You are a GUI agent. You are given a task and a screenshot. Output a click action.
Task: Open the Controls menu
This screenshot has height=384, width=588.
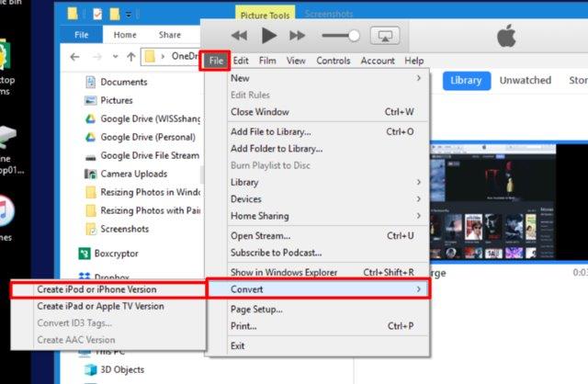pyautogui.click(x=333, y=61)
